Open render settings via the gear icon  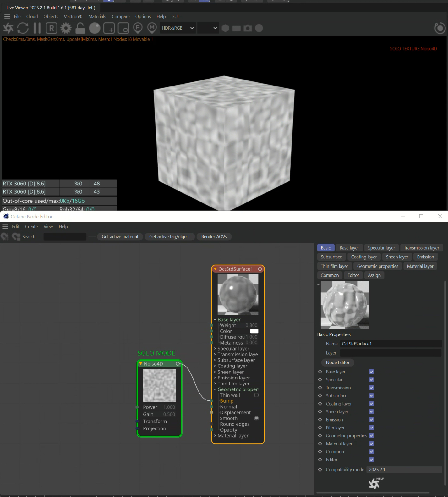[66, 28]
